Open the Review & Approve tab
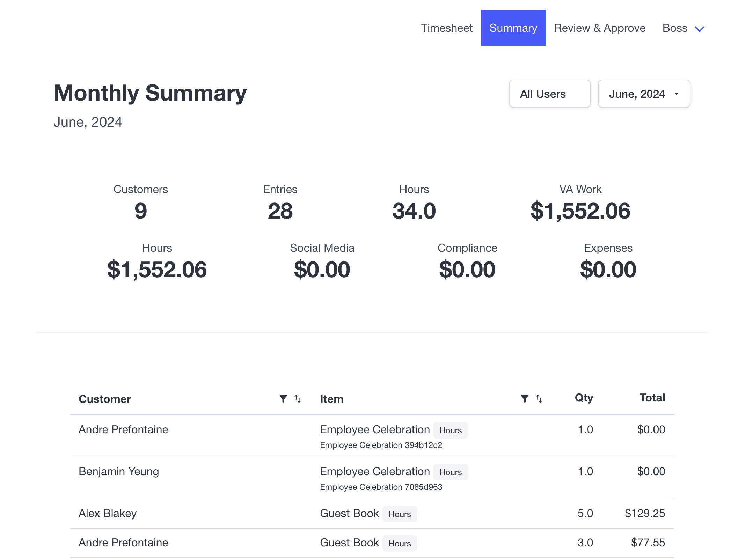 coord(600,28)
